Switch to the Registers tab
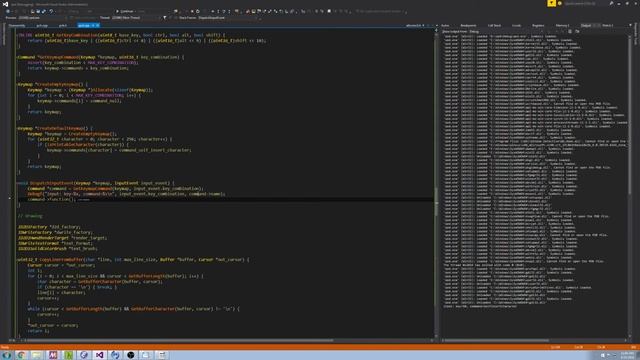This screenshot has width=640, height=360. pyautogui.click(x=538, y=25)
